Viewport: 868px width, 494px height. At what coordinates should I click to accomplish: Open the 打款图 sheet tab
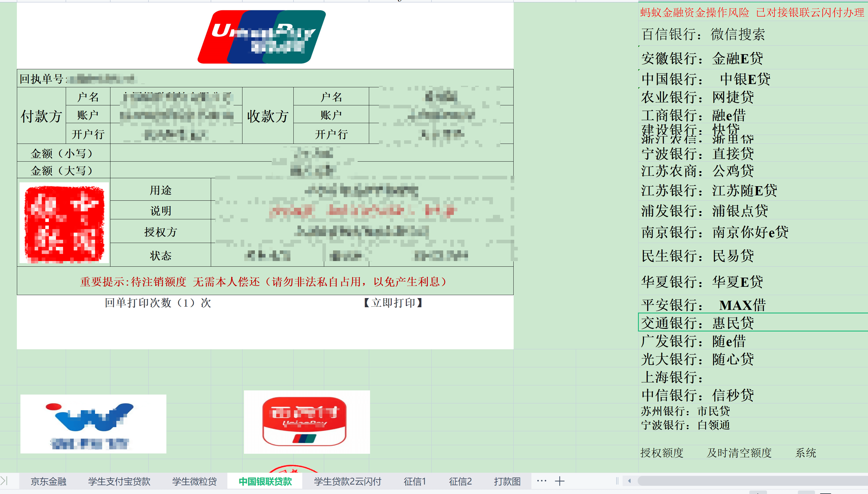pyautogui.click(x=507, y=482)
